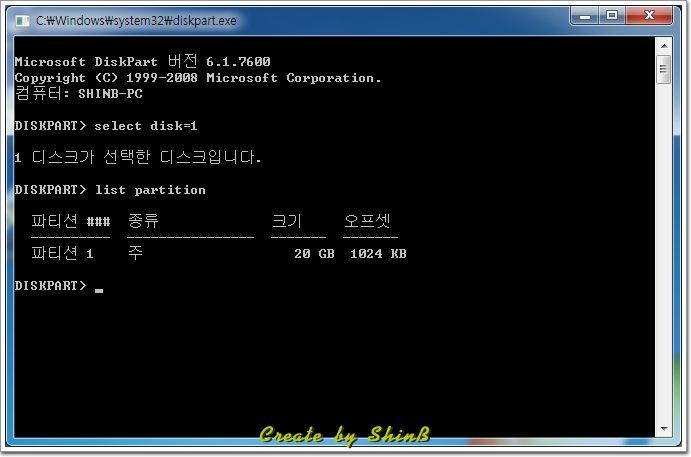Click the diskpart window icon in title bar

pos(22,20)
